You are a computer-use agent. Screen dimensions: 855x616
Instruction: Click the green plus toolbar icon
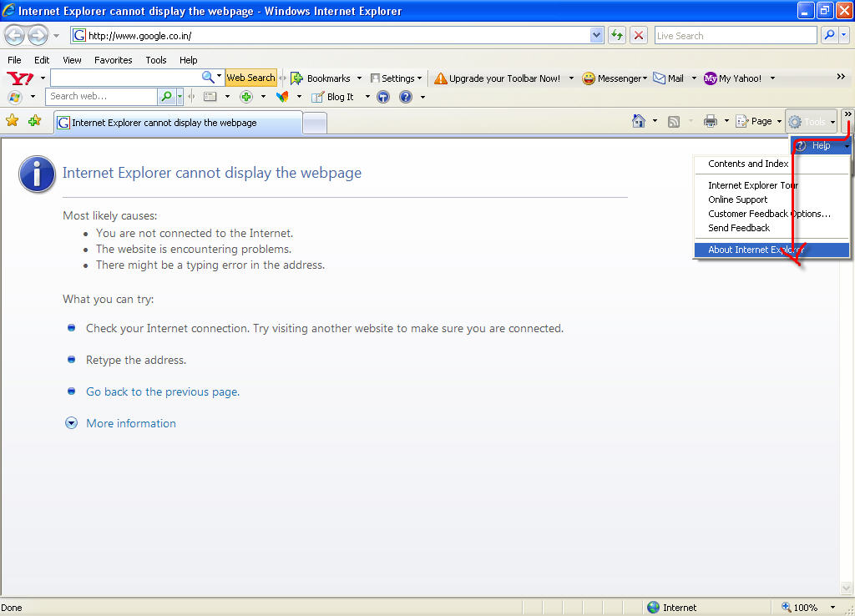pos(246,97)
